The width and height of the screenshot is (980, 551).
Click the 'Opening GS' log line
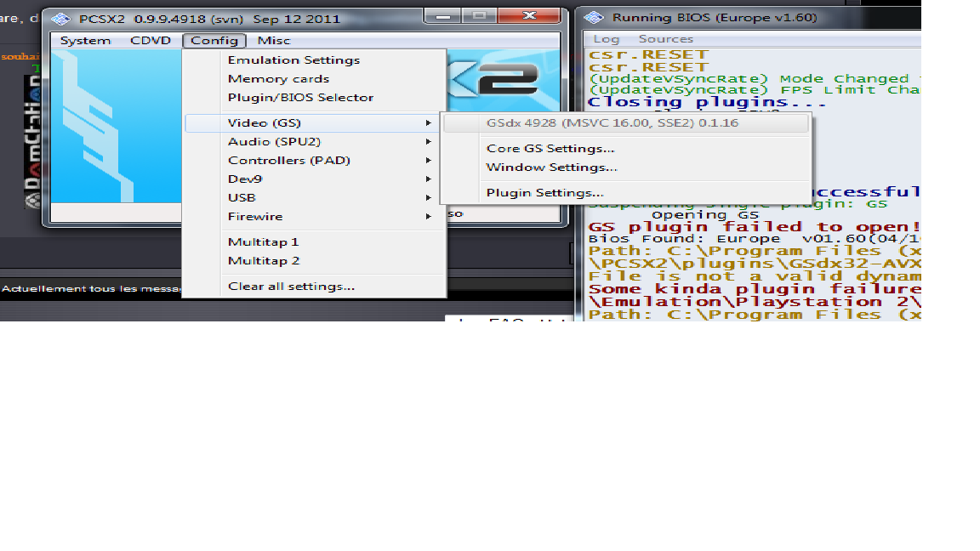pos(705,215)
